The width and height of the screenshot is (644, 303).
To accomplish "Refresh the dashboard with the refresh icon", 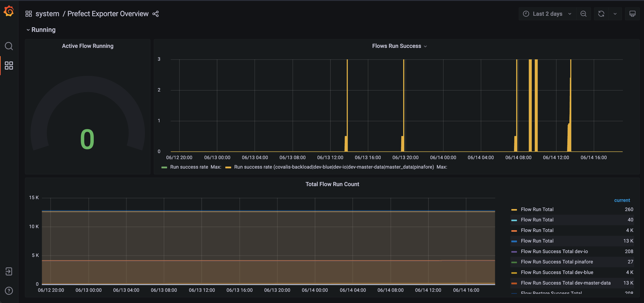I will pyautogui.click(x=601, y=14).
